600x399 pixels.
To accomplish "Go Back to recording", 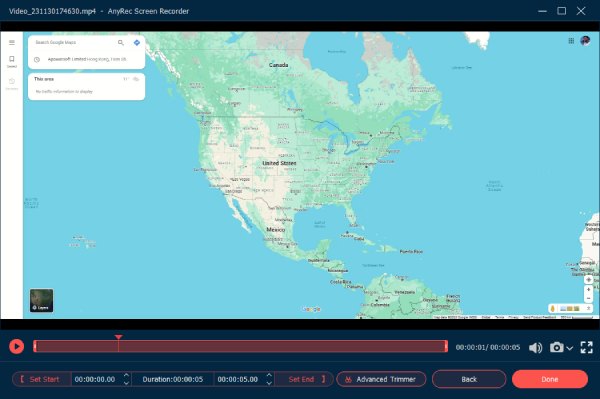I will [469, 379].
